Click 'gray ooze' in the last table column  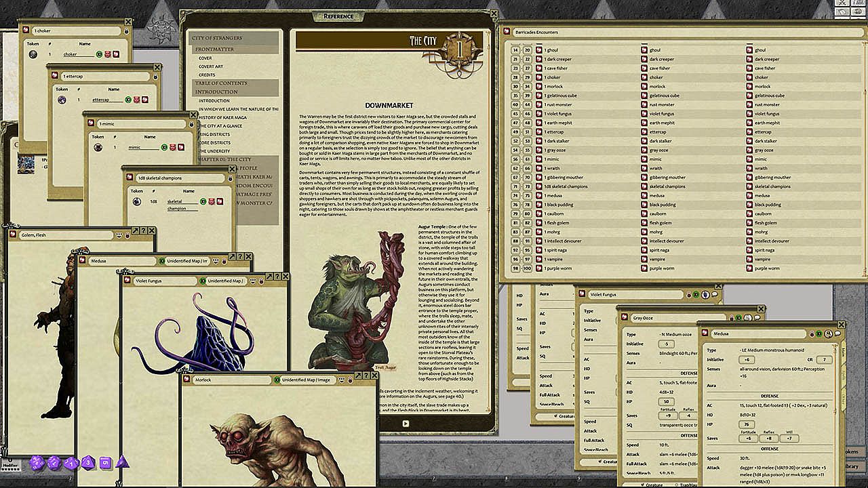(764, 150)
